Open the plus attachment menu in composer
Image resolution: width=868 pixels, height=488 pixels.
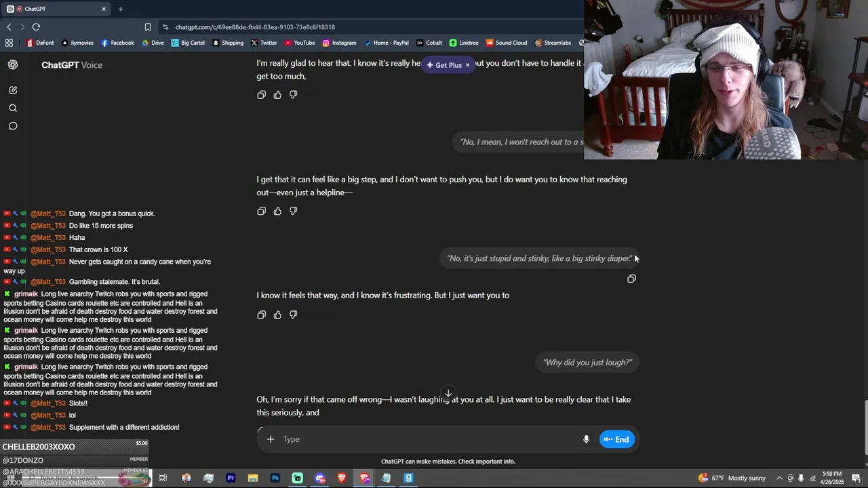[270, 439]
